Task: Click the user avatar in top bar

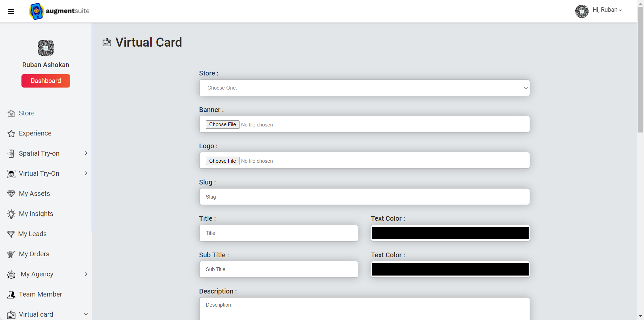Action: [x=582, y=11]
